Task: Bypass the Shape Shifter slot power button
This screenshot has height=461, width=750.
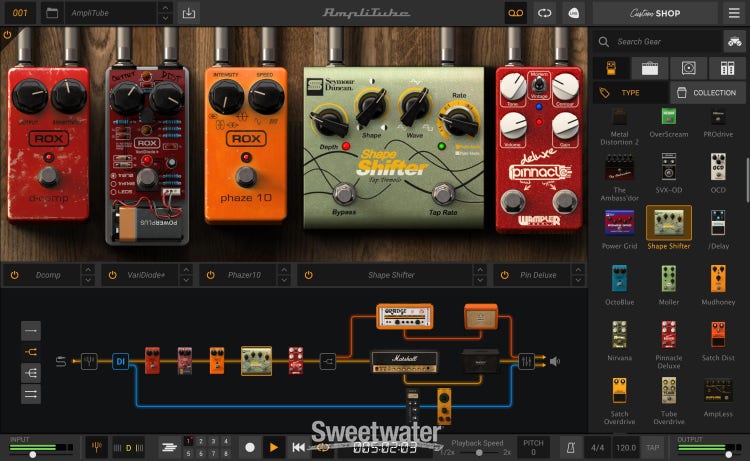Action: tap(309, 275)
